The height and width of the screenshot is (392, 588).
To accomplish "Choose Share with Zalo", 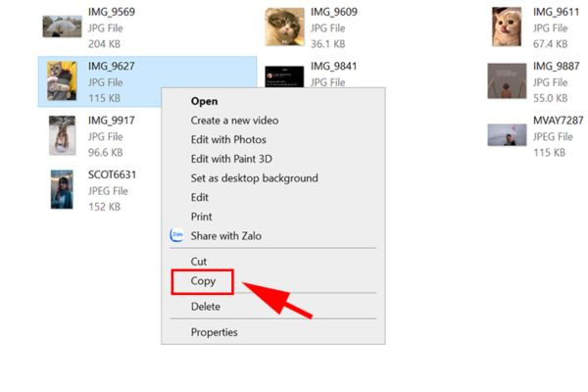I will tap(226, 236).
